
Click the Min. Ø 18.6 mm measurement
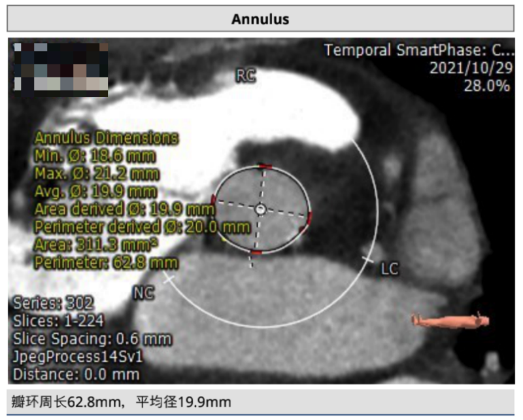tap(95, 156)
